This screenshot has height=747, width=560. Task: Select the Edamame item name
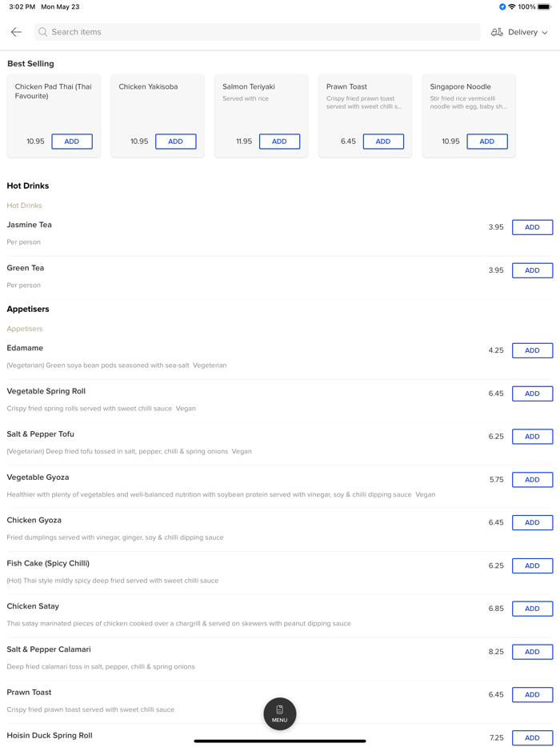(x=25, y=348)
